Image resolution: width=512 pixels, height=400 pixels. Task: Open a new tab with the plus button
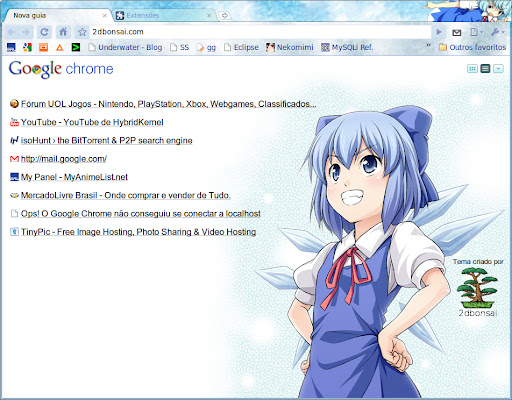point(225,16)
